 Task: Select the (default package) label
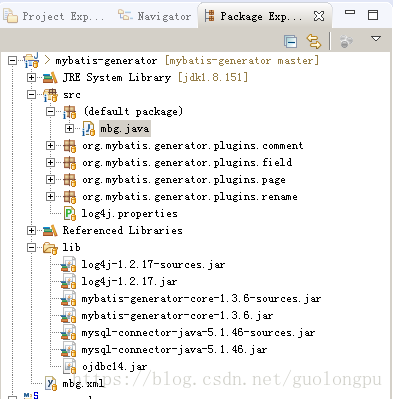133,111
